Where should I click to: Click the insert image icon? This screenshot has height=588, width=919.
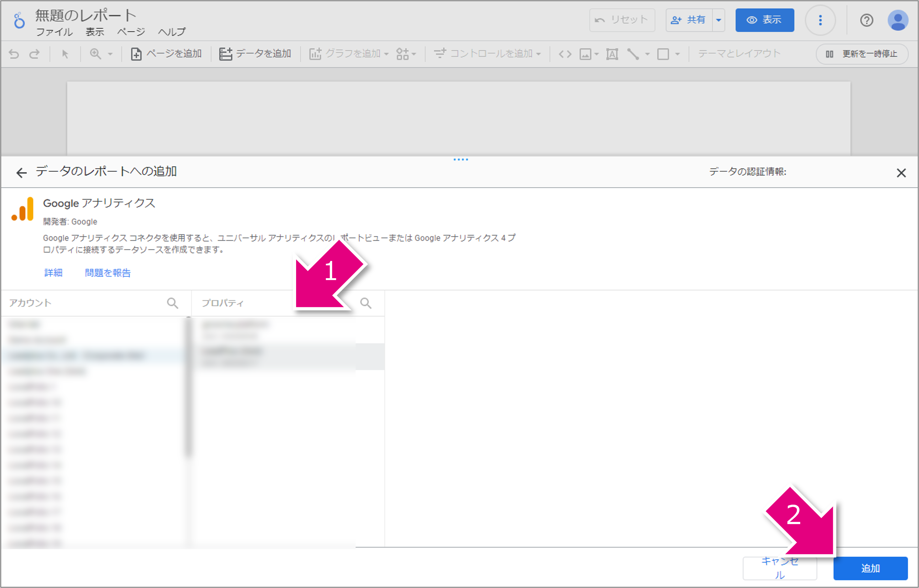(x=586, y=54)
